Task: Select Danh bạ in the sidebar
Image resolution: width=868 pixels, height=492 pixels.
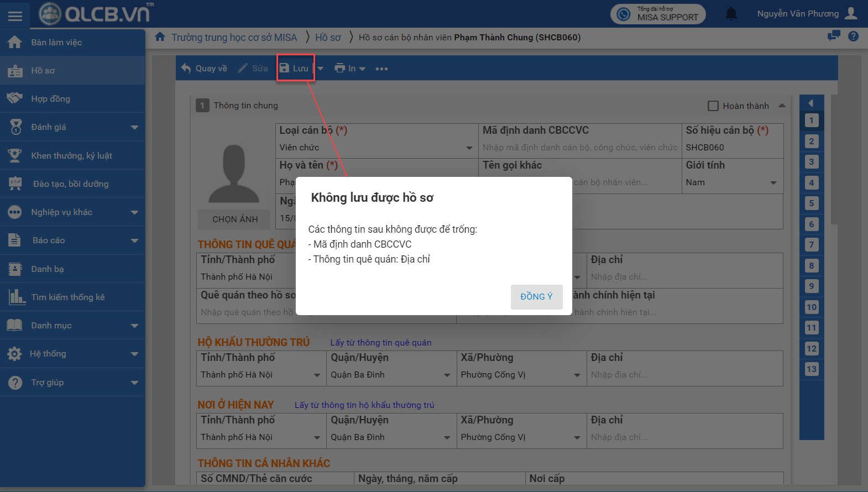Action: 47,269
